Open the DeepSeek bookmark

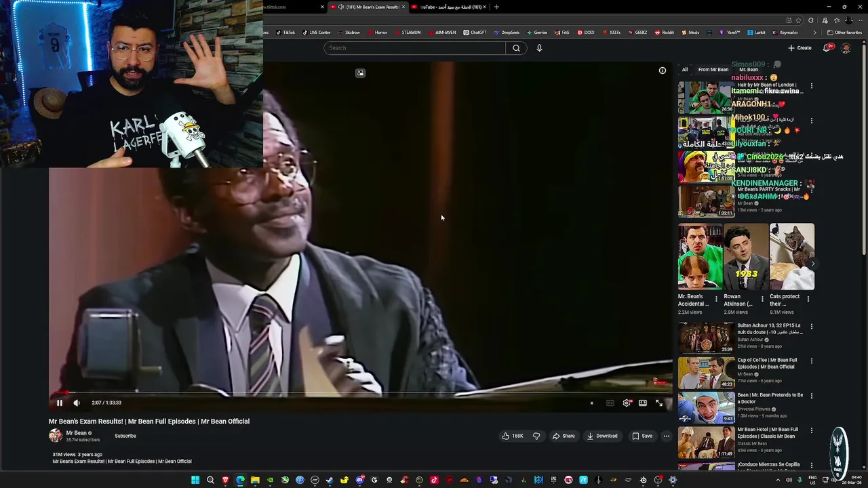point(507,33)
